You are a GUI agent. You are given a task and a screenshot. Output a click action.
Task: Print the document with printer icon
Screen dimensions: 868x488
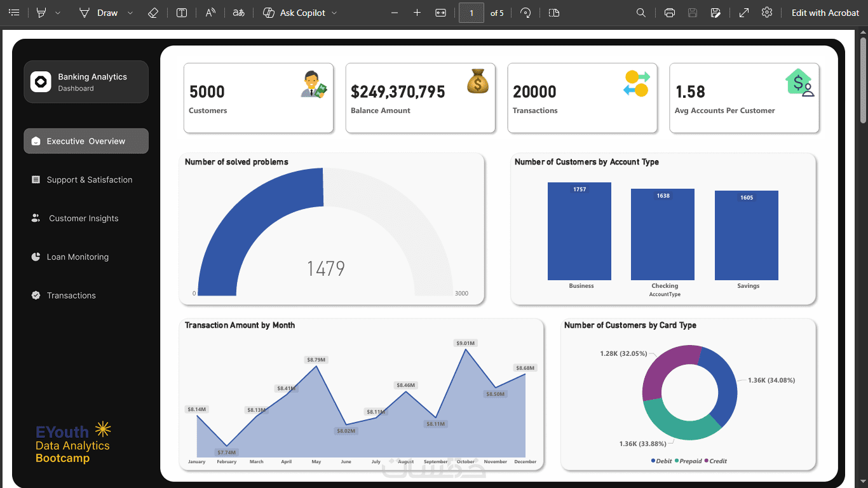click(x=669, y=13)
